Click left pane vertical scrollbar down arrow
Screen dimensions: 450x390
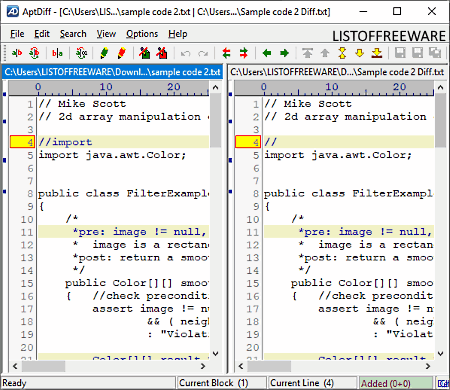point(216,353)
